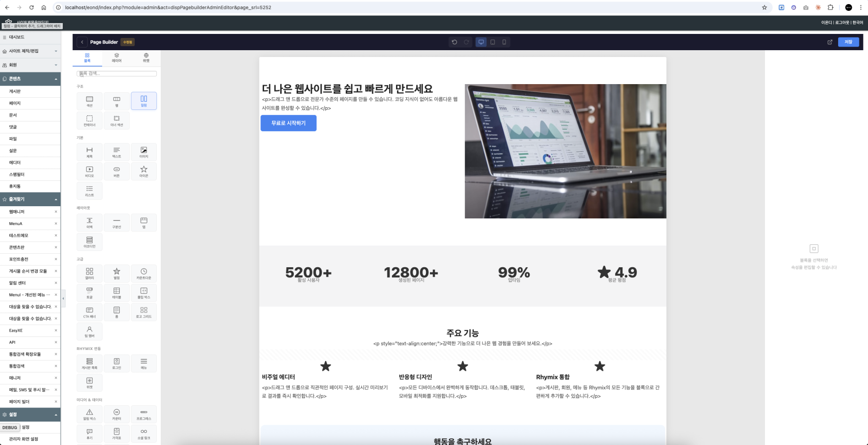Screen dimensions: 868x445
Task: Switch to mobile preview mode
Action: coord(504,42)
